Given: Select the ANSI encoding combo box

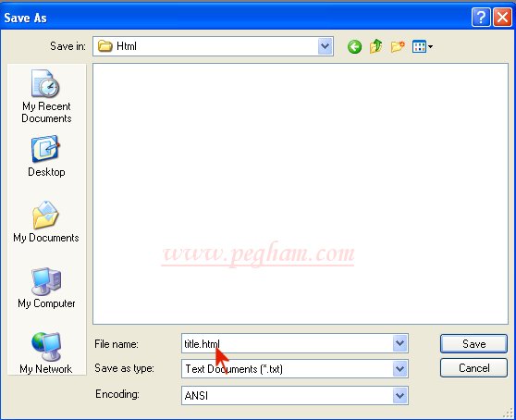Looking at the screenshot, I should pos(295,395).
